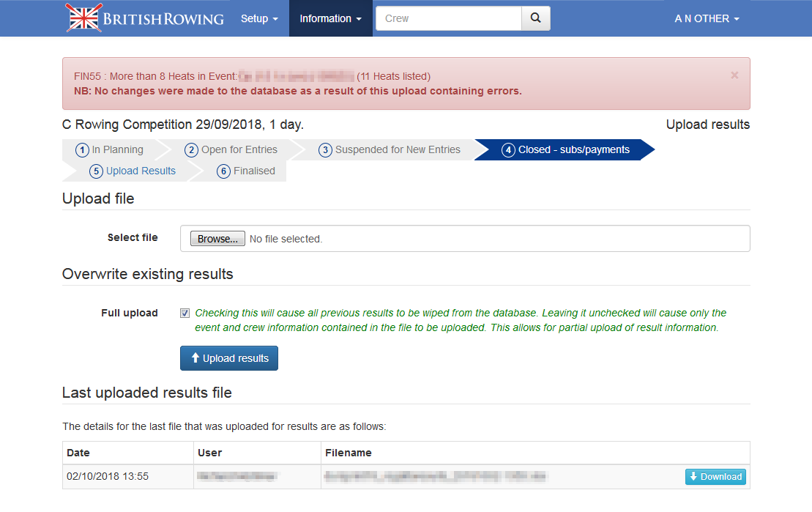Dismiss the red error alert
Image resolution: width=812 pixels, height=512 pixels.
[734, 75]
